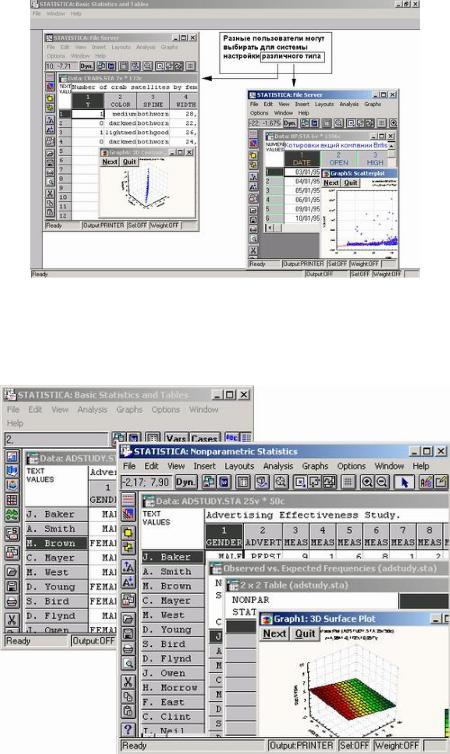Select COLOR column header in left File Server
Screen dimensions: 450x754
coord(120,101)
